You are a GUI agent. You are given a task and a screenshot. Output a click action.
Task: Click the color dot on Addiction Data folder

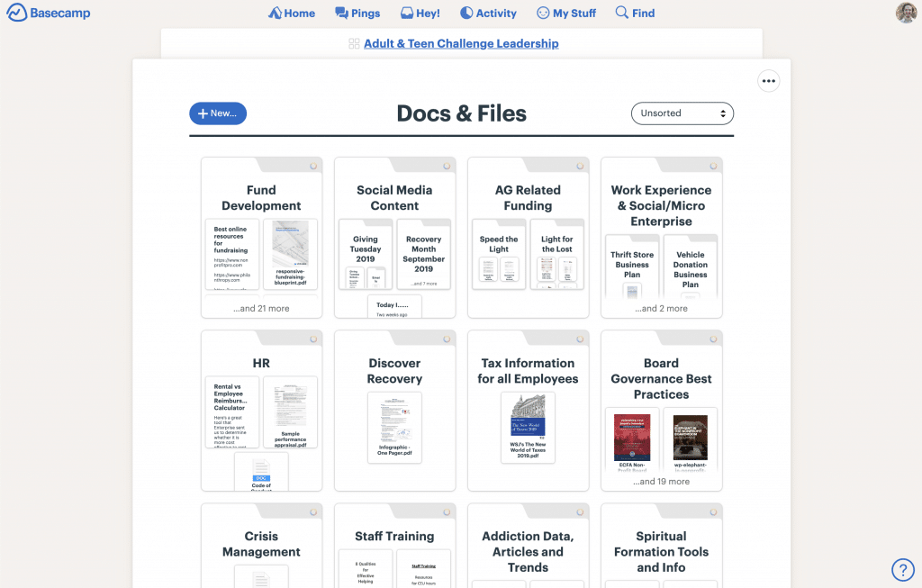click(581, 512)
